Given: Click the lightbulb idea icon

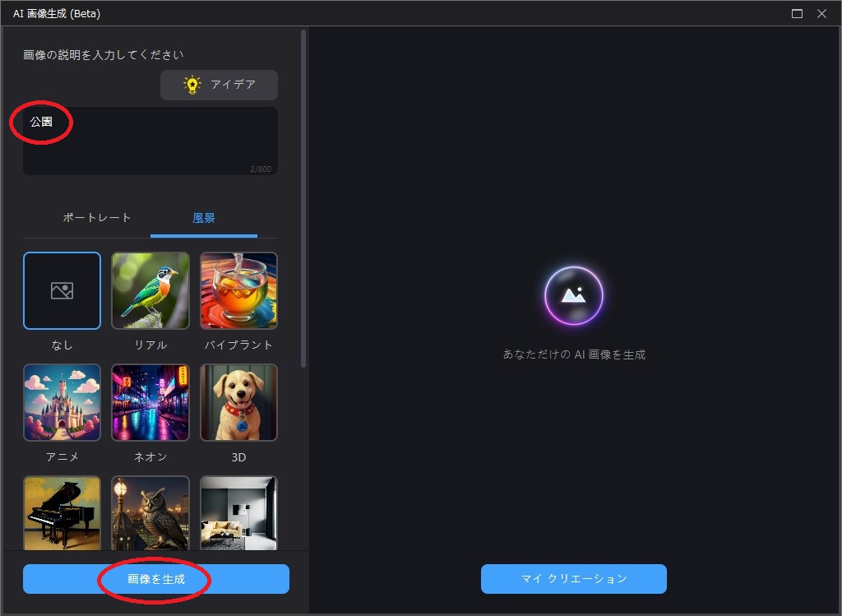Looking at the screenshot, I should (192, 85).
